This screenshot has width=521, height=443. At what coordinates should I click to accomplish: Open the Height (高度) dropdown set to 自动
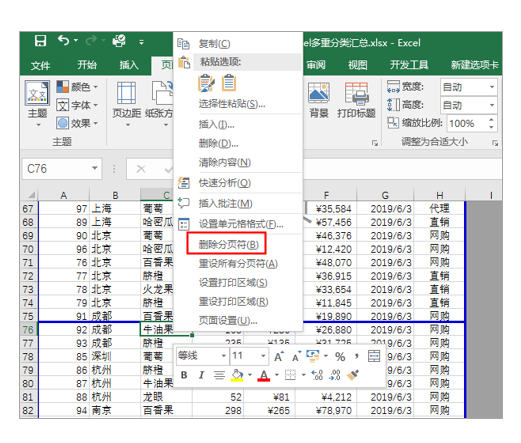[492, 105]
